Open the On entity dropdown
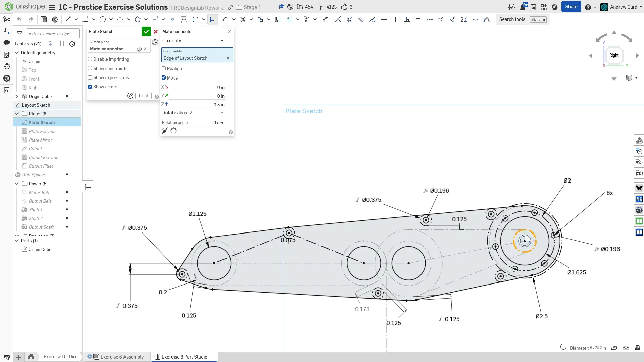 tap(193, 41)
